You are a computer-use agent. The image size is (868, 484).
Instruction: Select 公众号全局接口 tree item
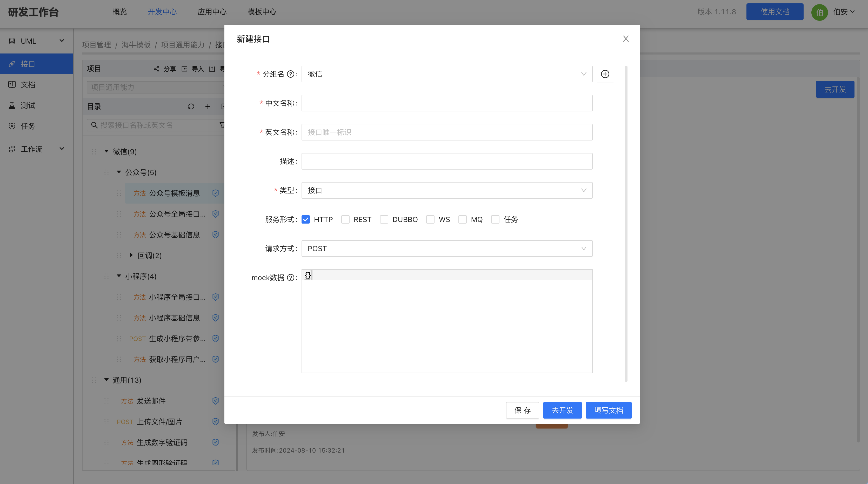tap(175, 214)
